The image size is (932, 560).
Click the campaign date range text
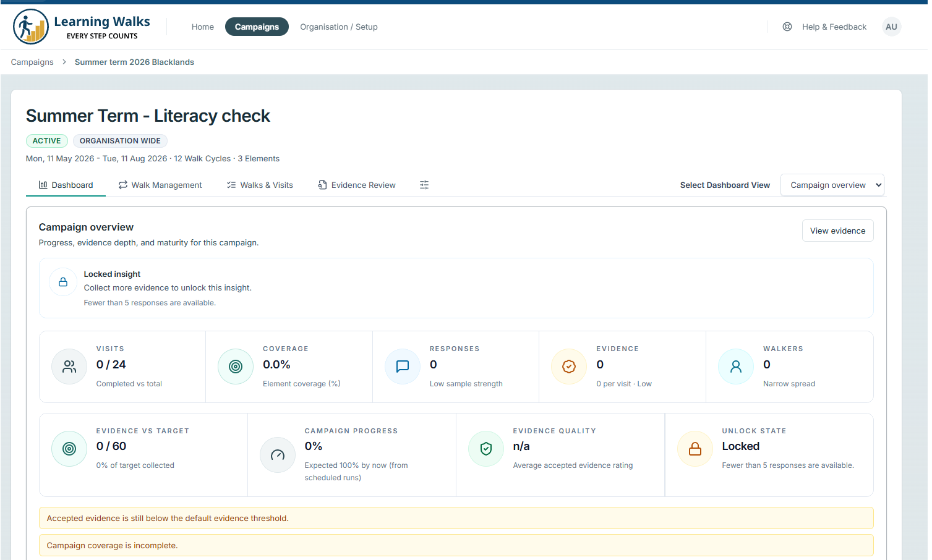pyautogui.click(x=96, y=158)
